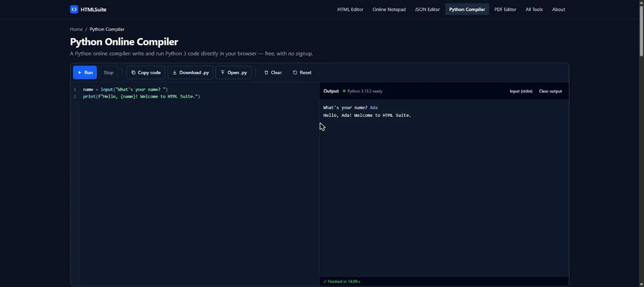Open the JSON Editor tool
Image resolution: width=644 pixels, height=287 pixels.
click(x=427, y=9)
